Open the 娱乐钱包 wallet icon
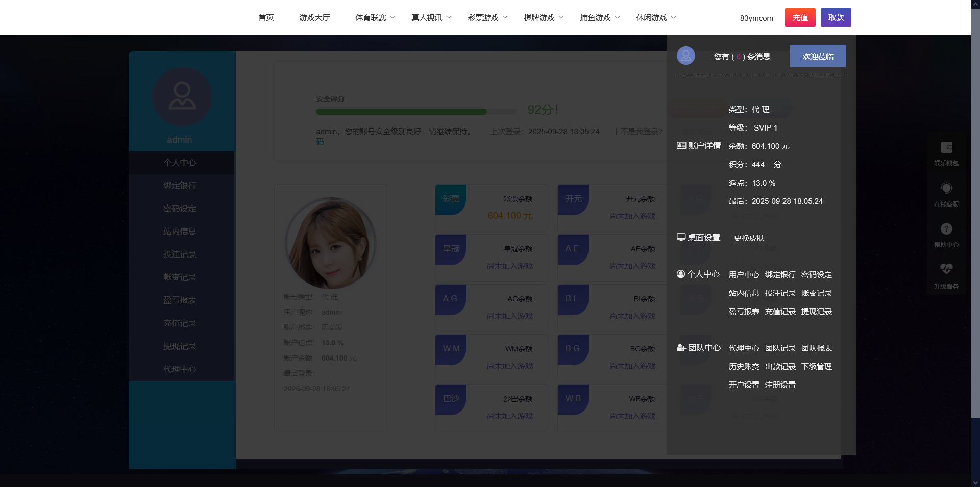 [x=946, y=148]
